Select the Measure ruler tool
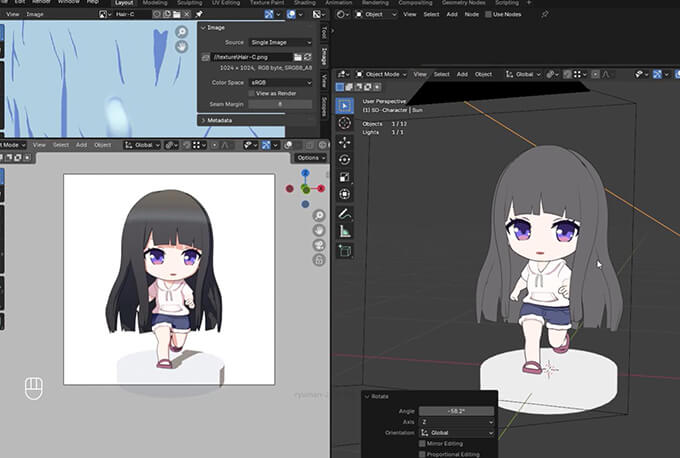 tap(345, 231)
